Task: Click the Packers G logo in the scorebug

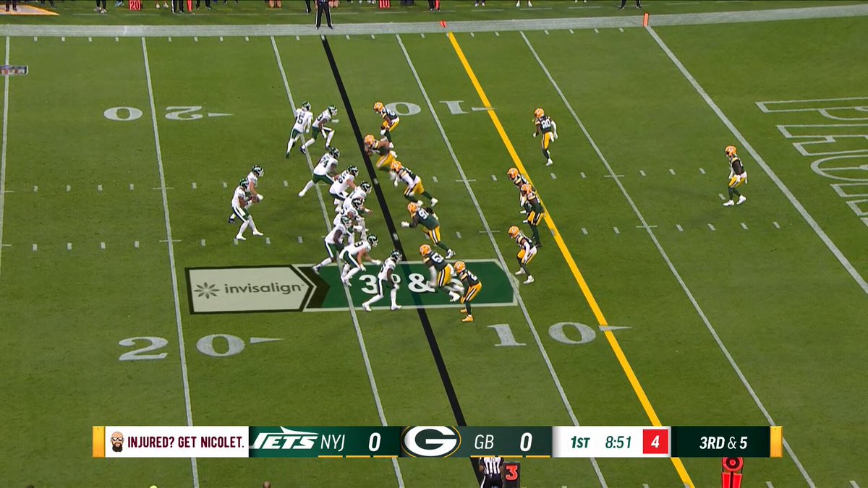Action: pos(431,441)
